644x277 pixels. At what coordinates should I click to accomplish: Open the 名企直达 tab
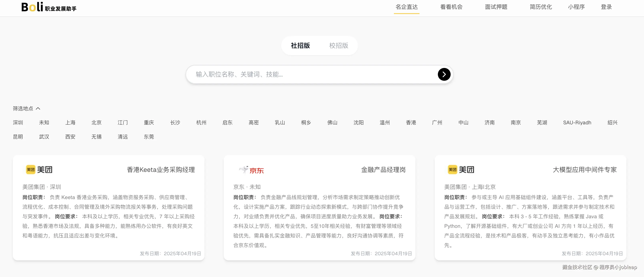click(406, 7)
